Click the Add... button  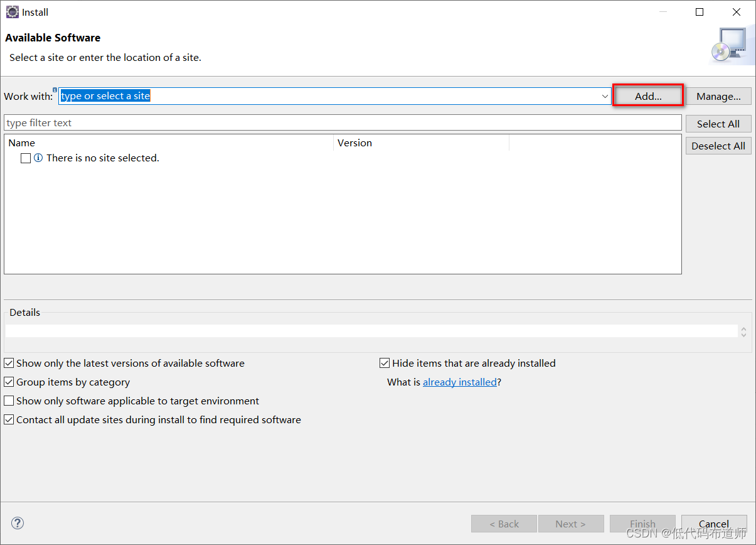[x=648, y=96]
